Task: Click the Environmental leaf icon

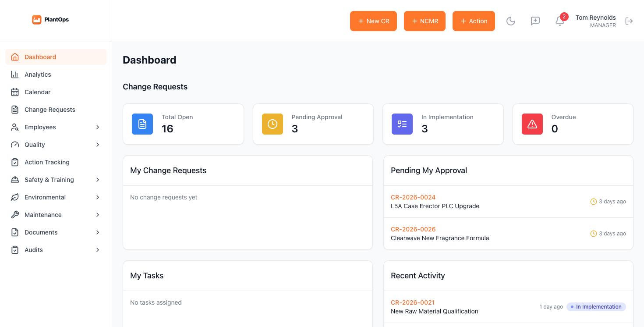Action: [x=15, y=197]
